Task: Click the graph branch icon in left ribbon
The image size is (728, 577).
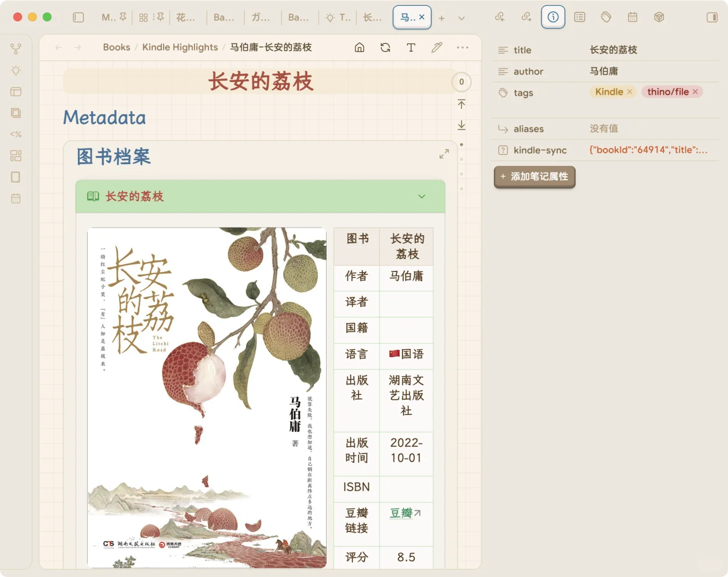Action: click(x=16, y=49)
